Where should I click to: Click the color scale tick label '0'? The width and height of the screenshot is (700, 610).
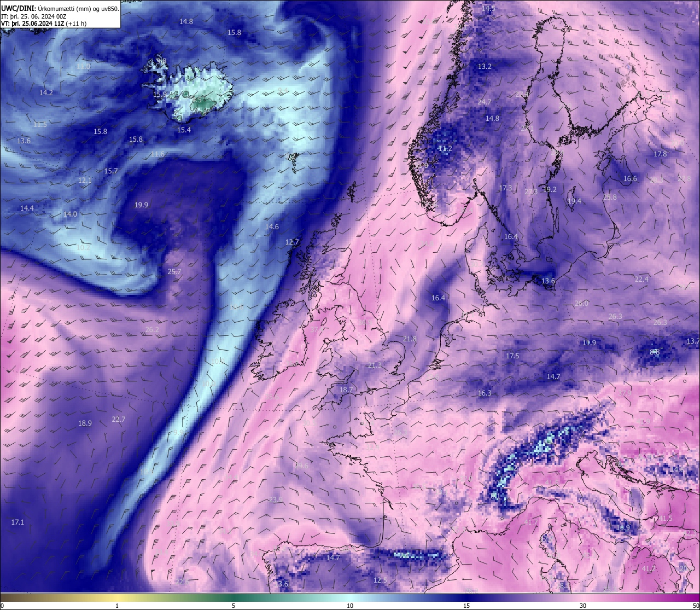coord(2,606)
